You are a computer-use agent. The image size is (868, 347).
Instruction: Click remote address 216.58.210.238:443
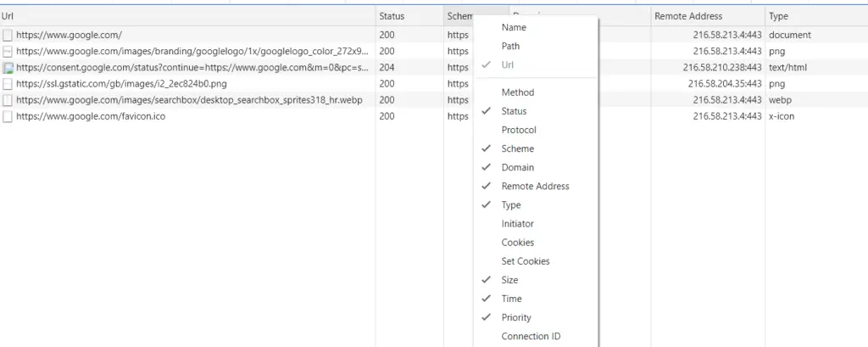pos(722,68)
